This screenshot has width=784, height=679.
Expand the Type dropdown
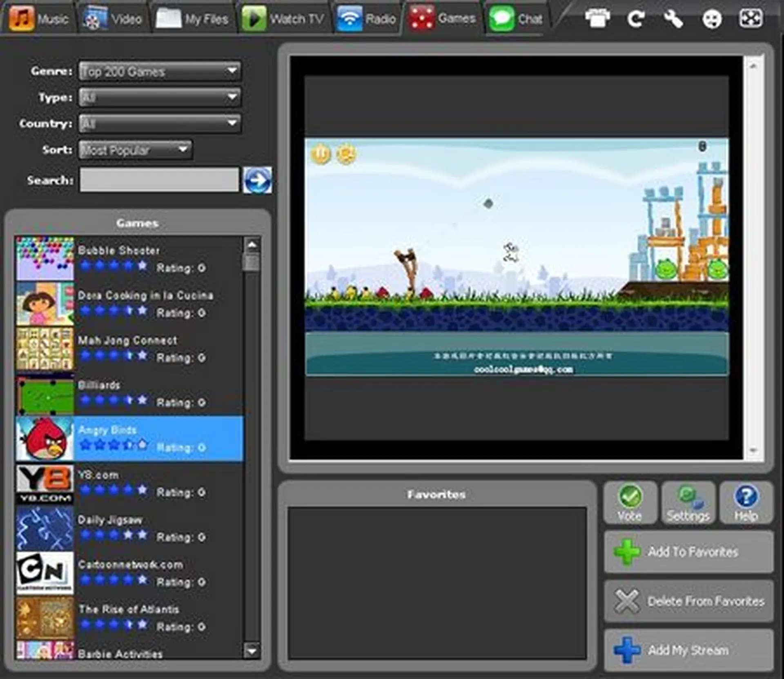coord(160,97)
